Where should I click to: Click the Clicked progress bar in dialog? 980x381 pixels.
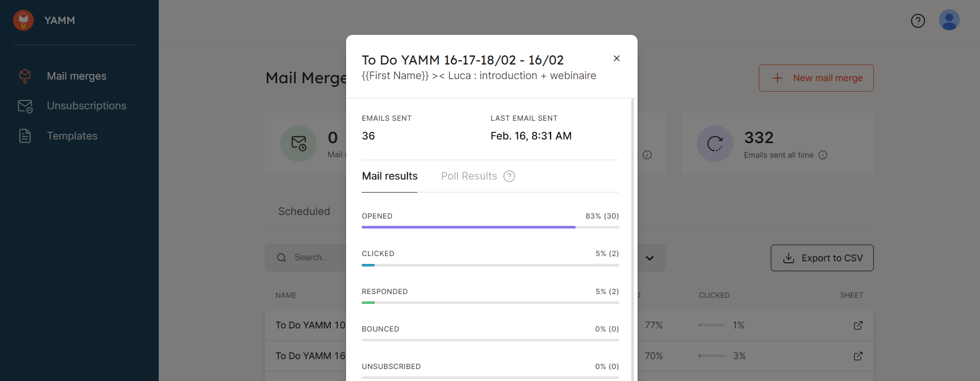point(490,265)
